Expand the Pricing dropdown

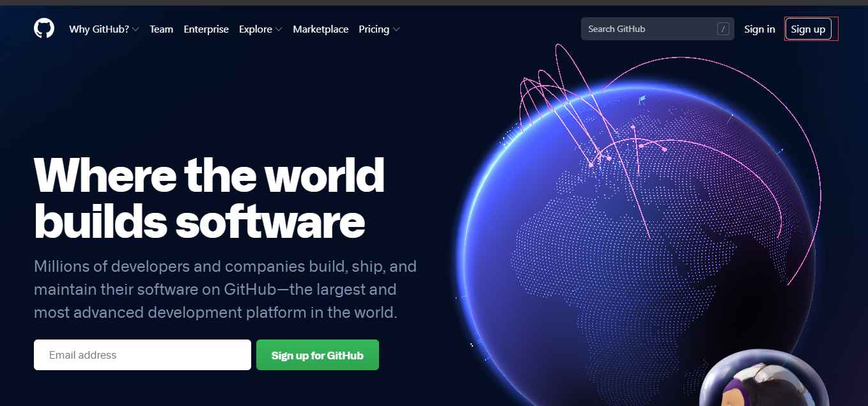pos(379,29)
